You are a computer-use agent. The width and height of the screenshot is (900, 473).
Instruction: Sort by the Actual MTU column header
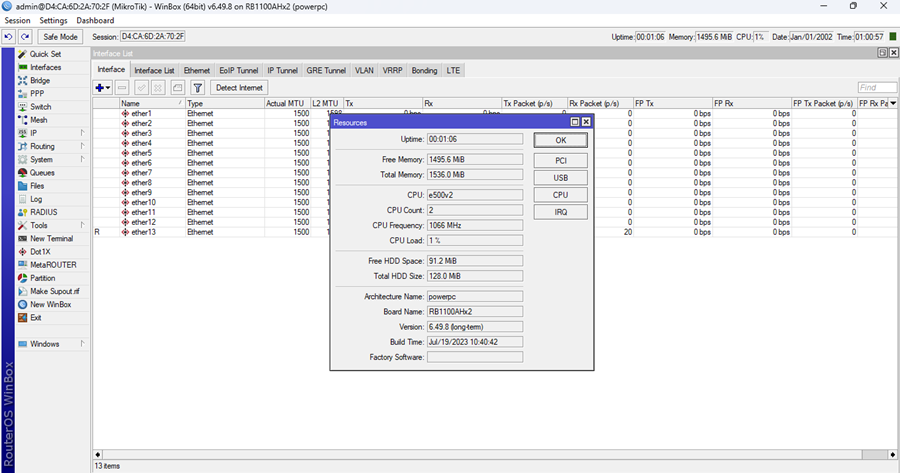[287, 103]
